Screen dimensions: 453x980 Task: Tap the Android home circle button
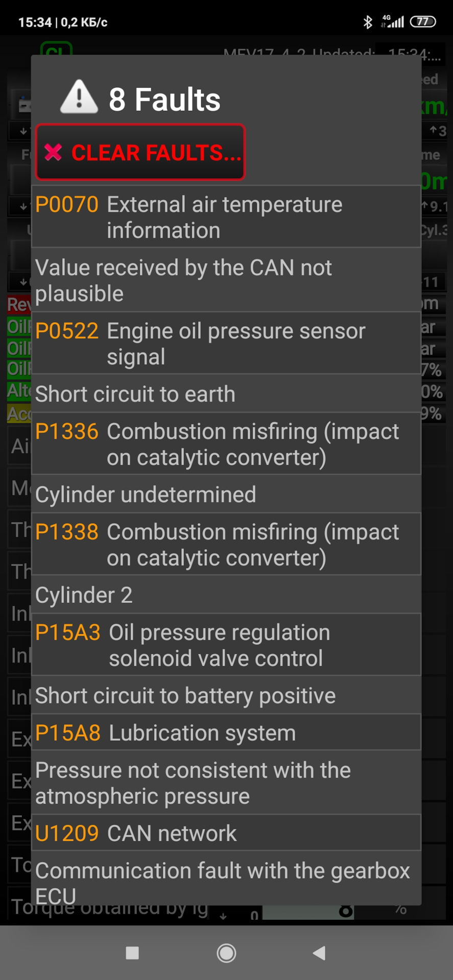click(226, 952)
